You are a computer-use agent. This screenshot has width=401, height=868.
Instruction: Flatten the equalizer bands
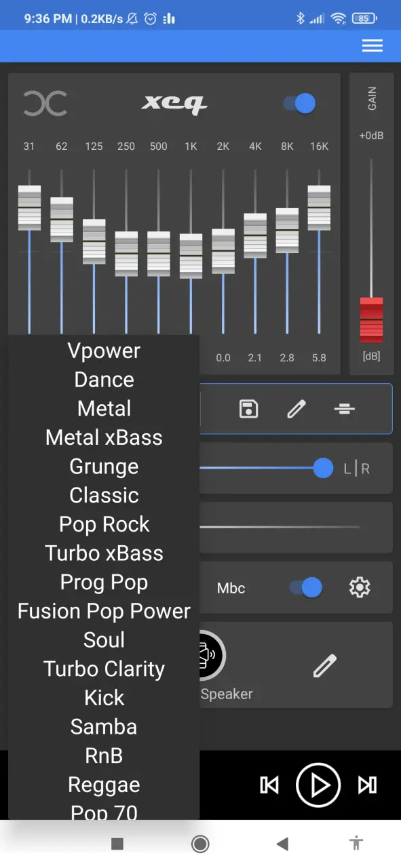(345, 409)
